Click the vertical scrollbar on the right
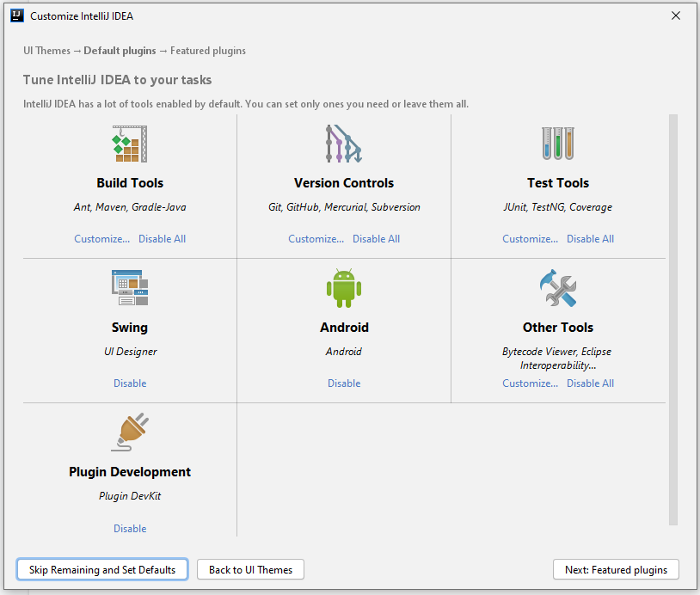The height and width of the screenshot is (595, 700). 673,318
